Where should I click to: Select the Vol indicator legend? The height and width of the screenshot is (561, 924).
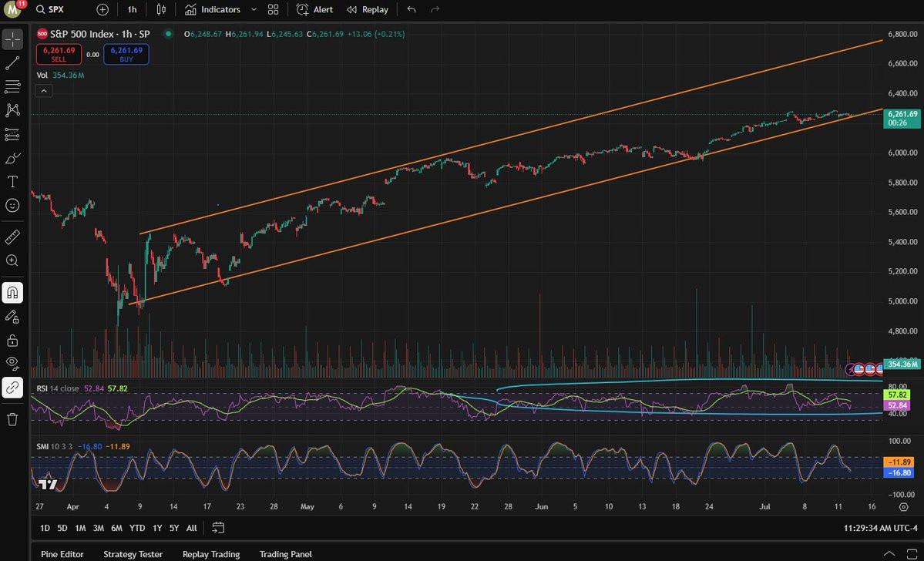pyautogui.click(x=42, y=76)
